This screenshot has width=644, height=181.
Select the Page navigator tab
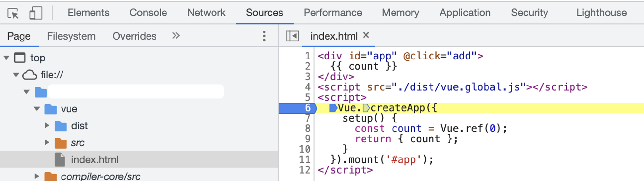(19, 36)
